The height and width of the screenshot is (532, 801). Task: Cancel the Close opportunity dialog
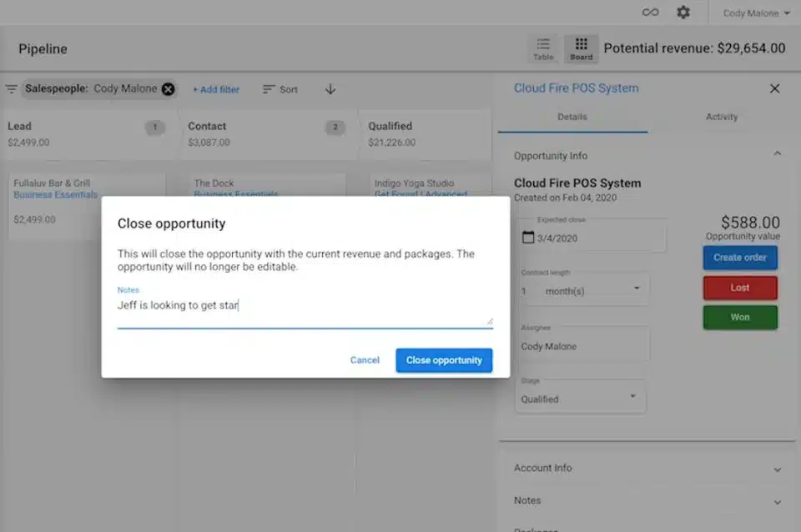pos(365,360)
